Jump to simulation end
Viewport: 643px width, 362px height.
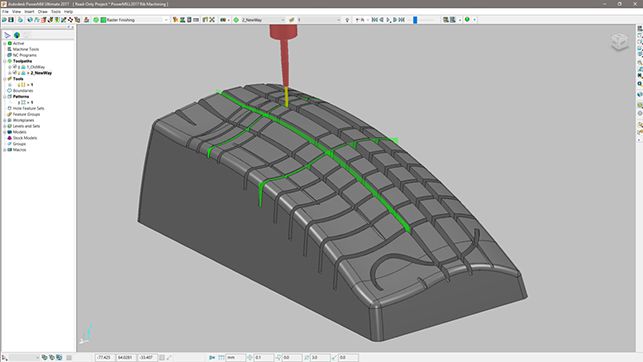[x=402, y=20]
